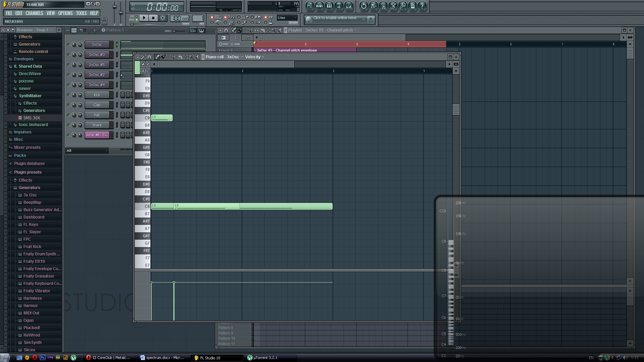Screen dimensions: 644x362
Task: Open the Pattern 1 selector dropdown
Action: 115,30
